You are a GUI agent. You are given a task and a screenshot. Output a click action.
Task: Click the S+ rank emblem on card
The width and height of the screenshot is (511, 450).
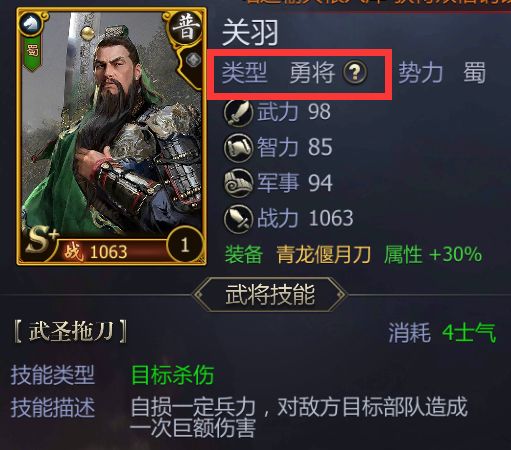(42, 240)
